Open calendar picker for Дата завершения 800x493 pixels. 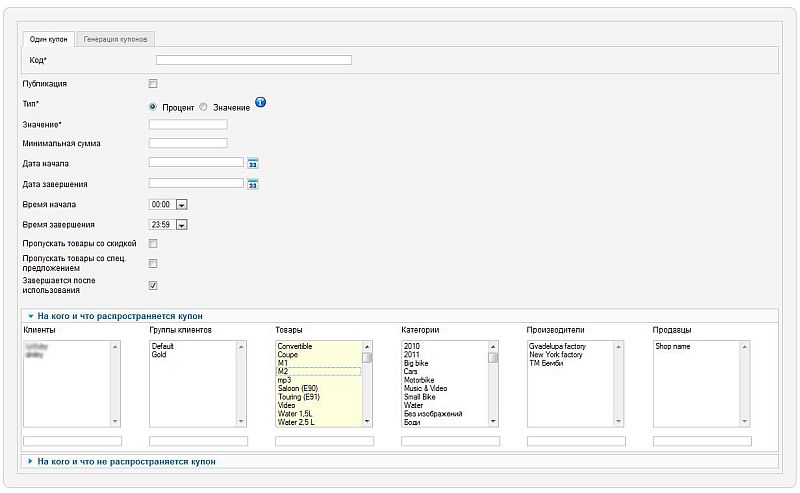click(253, 184)
